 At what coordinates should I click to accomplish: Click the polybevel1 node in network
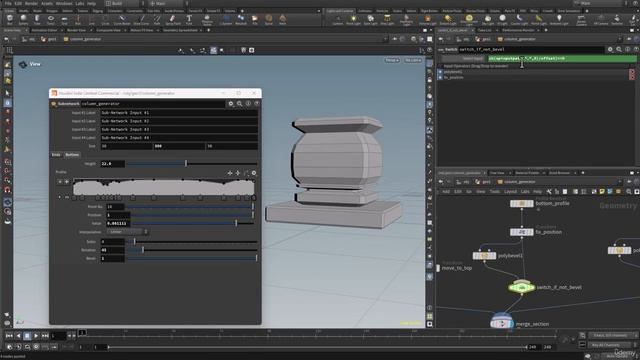tap(484, 256)
